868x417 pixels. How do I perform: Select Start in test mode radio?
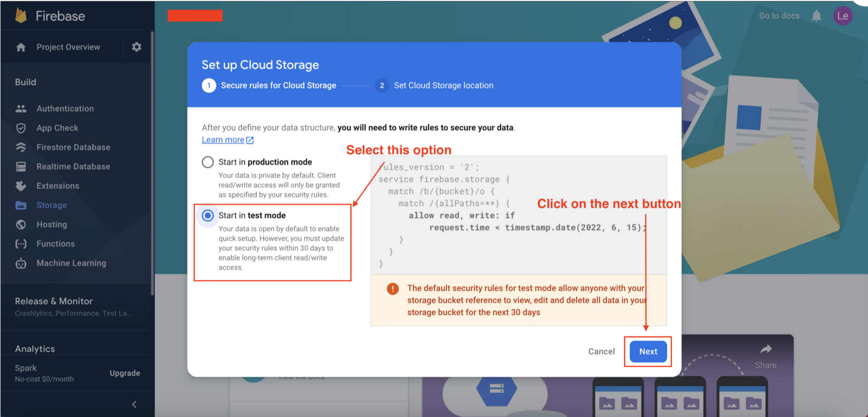208,215
